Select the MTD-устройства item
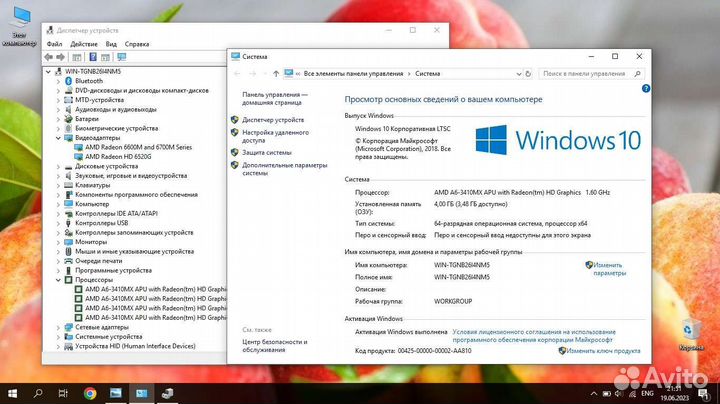Screen dimensions: 720x404 click(x=99, y=100)
